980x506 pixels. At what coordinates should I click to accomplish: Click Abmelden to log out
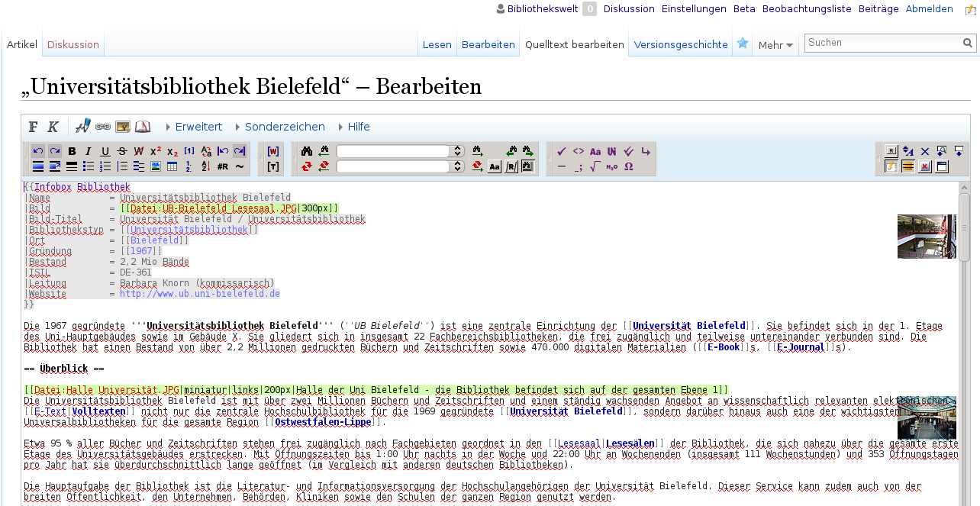point(930,9)
